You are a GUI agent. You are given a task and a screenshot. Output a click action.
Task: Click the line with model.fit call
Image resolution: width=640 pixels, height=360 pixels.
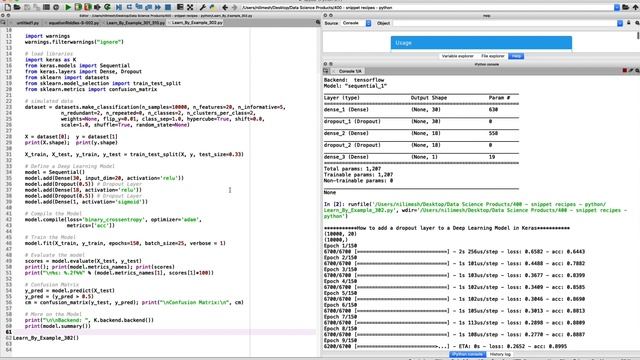point(125,243)
